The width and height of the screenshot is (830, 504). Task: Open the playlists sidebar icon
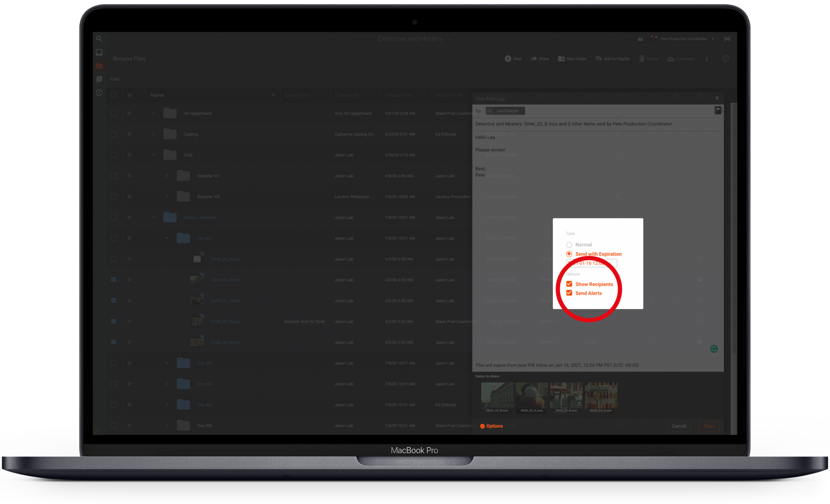point(99,79)
